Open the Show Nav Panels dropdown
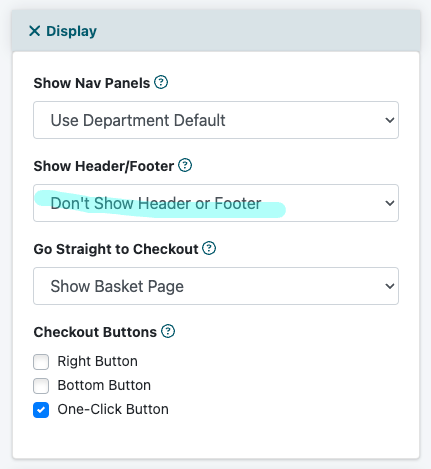This screenshot has width=431, height=469. [216, 120]
